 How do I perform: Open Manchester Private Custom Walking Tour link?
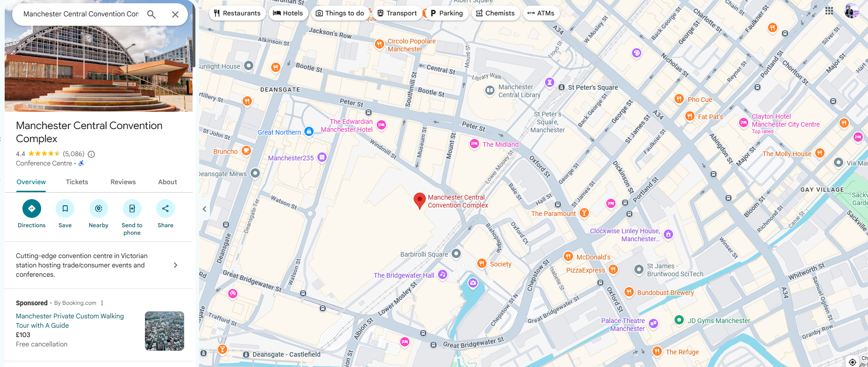tap(70, 321)
